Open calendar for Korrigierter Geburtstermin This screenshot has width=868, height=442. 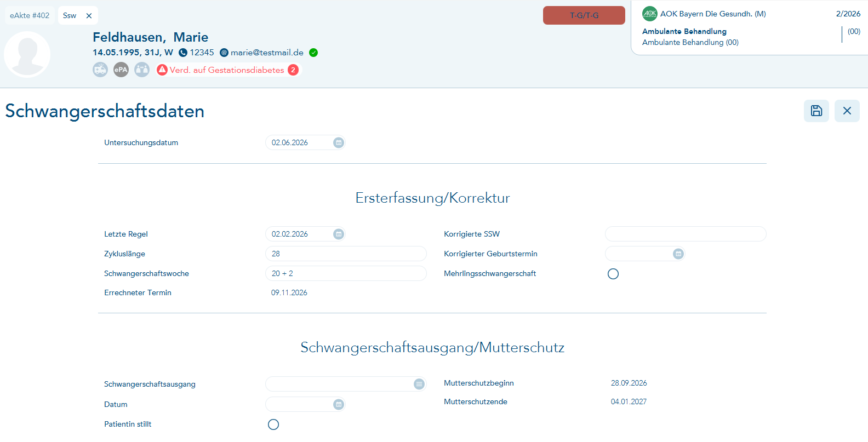(x=678, y=254)
